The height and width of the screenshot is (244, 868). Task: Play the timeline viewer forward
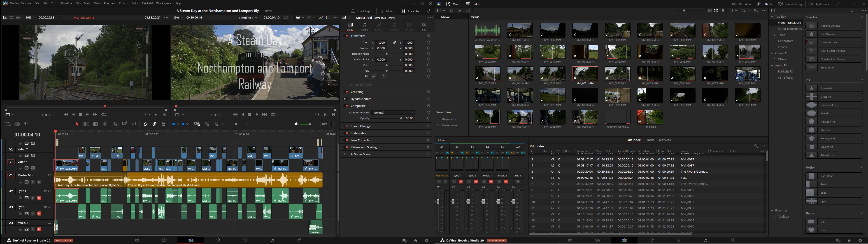coord(257,115)
